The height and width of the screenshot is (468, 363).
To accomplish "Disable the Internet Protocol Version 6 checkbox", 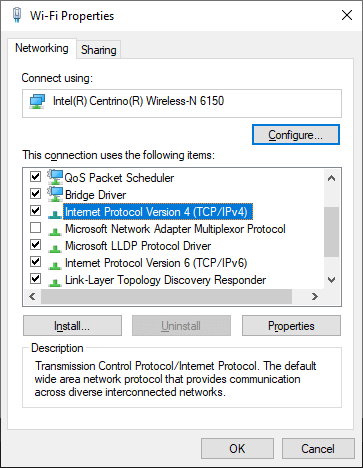I will [35, 262].
